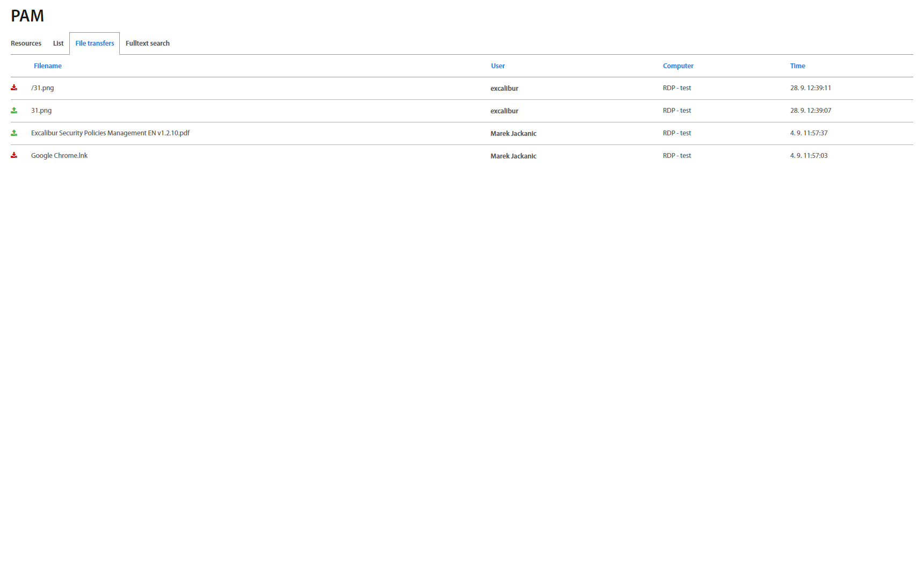Select the Google Chrome.lnk filename
Viewport: 924px width, 580px height.
[59, 156]
